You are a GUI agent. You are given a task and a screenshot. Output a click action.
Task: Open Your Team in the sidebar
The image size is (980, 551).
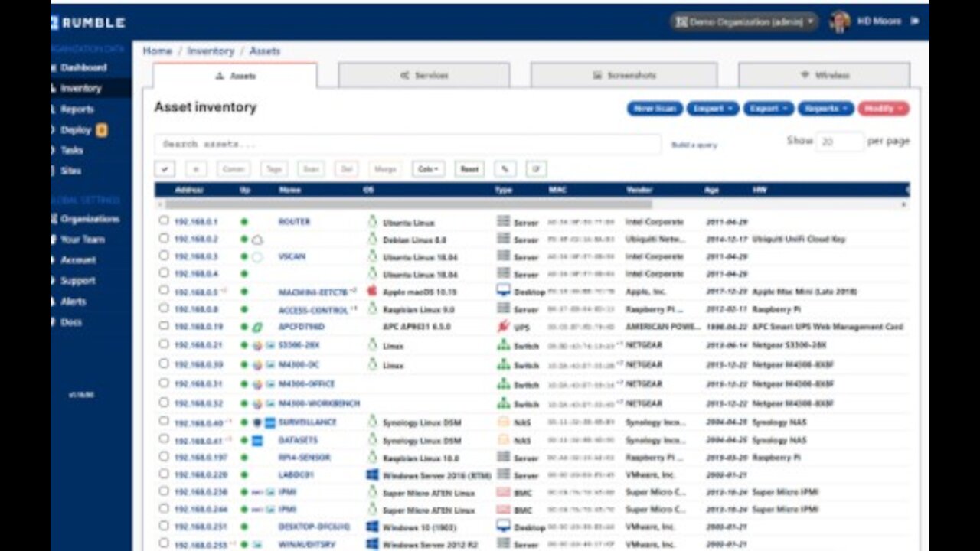tap(83, 240)
